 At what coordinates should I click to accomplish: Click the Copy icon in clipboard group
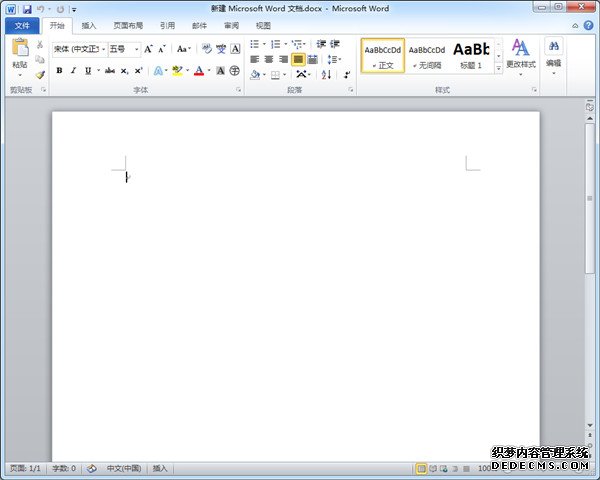(40, 59)
